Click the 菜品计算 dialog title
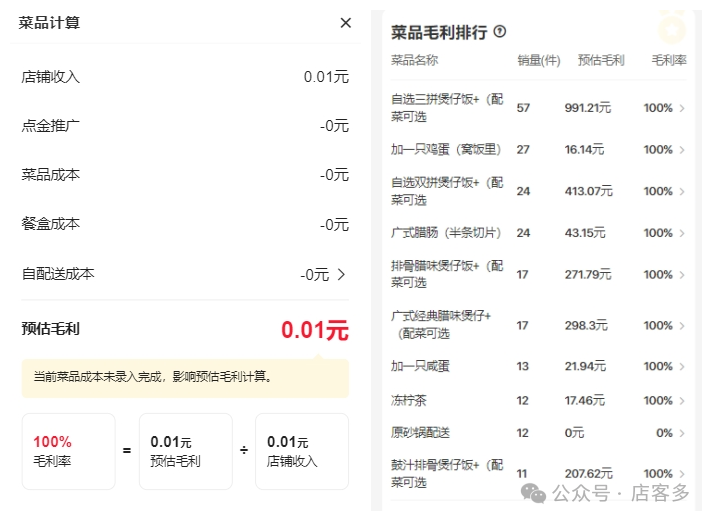Viewport: 712px width, 521px height. [49, 23]
